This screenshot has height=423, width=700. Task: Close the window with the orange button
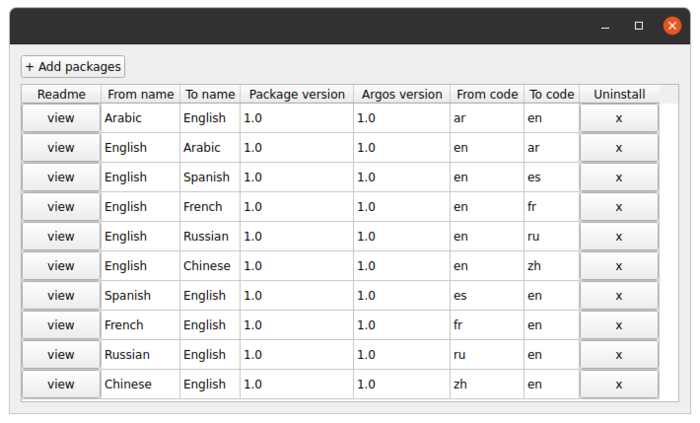tap(672, 26)
